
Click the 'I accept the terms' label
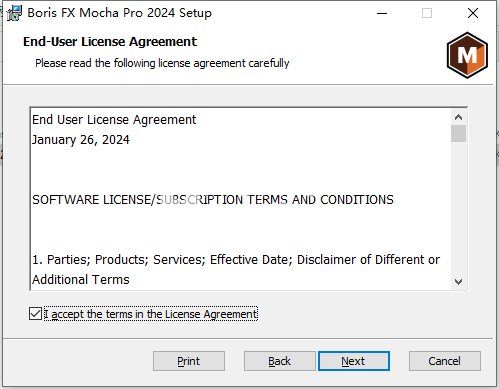pos(151,314)
